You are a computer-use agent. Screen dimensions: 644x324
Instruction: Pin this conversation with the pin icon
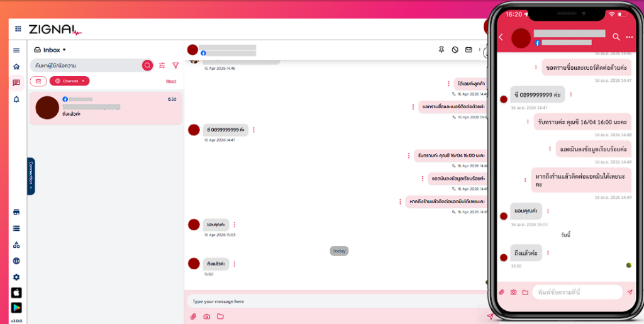pyautogui.click(x=441, y=50)
